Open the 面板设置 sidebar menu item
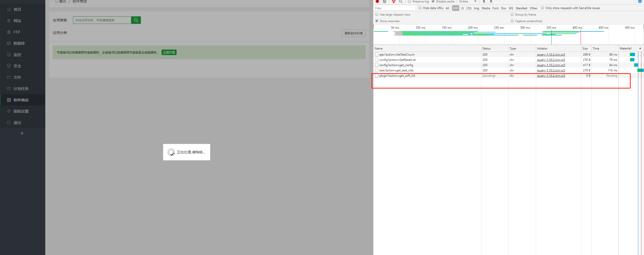The image size is (644, 255). [23, 111]
